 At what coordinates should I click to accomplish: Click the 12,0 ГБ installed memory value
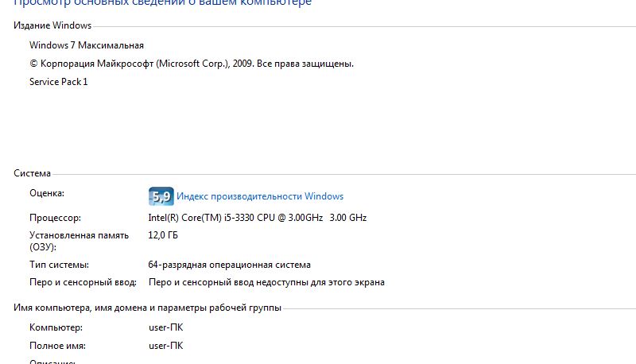(163, 235)
